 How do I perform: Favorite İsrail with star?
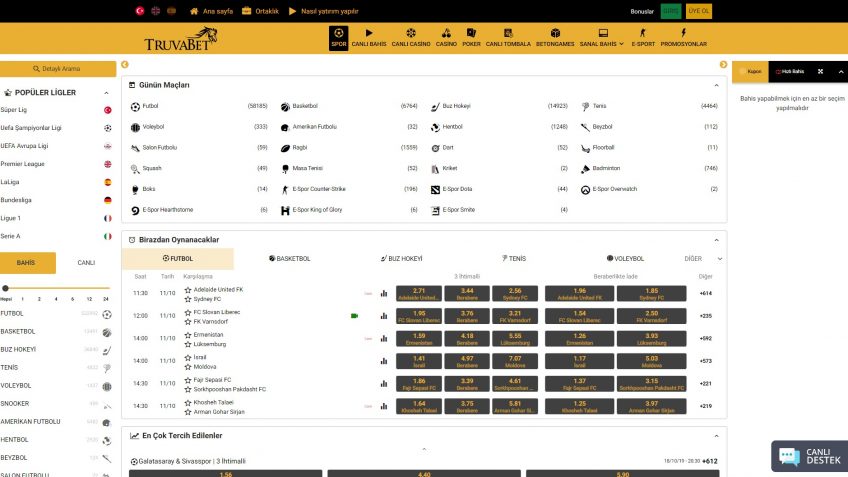[188, 357]
